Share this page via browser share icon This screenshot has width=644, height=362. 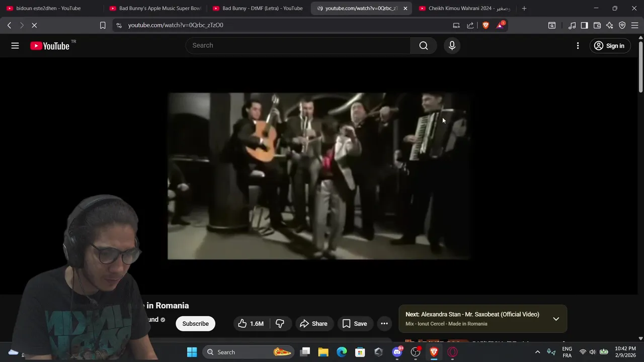470,25
